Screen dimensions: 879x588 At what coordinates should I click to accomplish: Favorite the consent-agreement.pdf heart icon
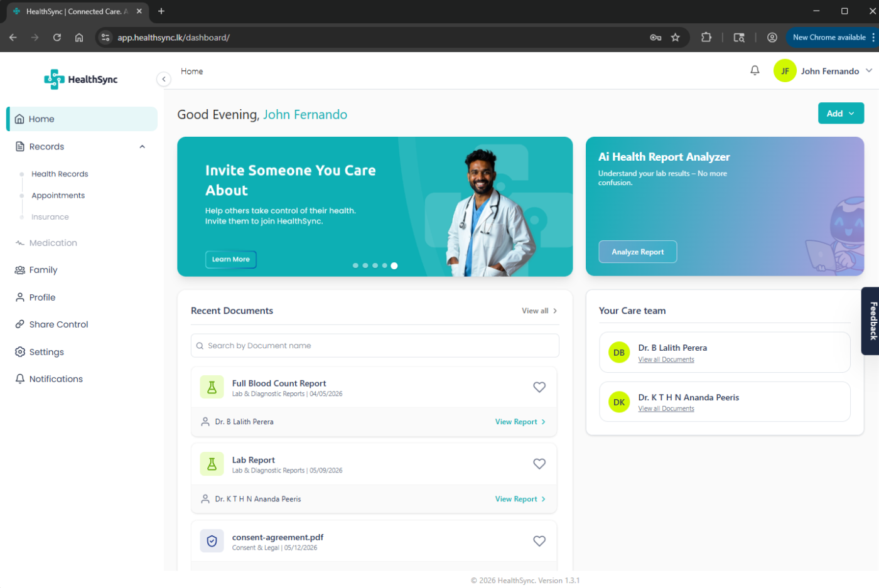(x=539, y=541)
